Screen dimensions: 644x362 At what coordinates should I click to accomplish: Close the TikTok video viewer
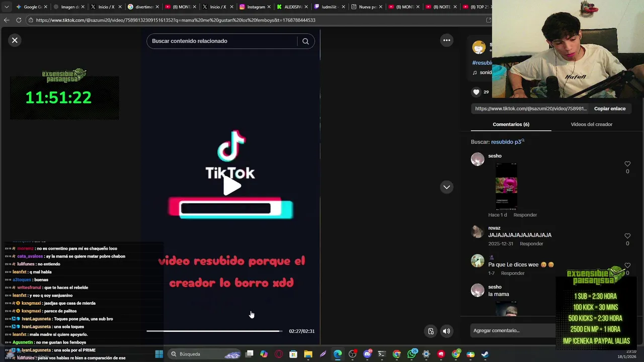[15, 40]
